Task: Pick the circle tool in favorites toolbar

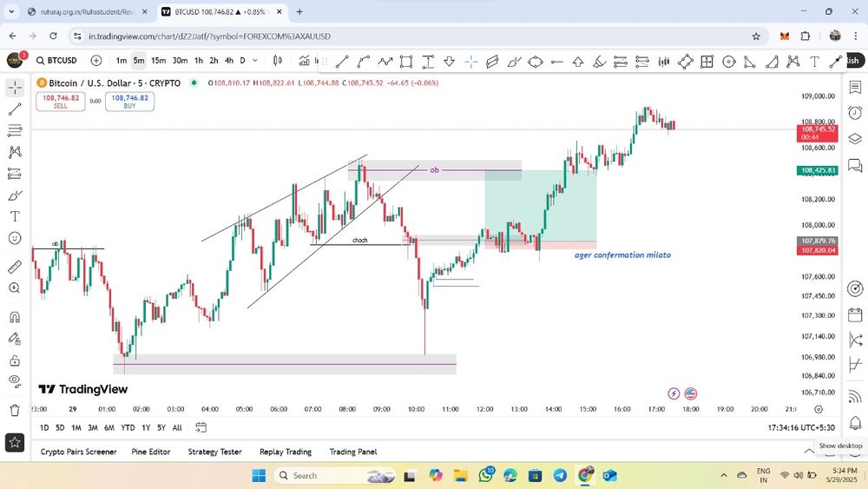Action: [729, 62]
